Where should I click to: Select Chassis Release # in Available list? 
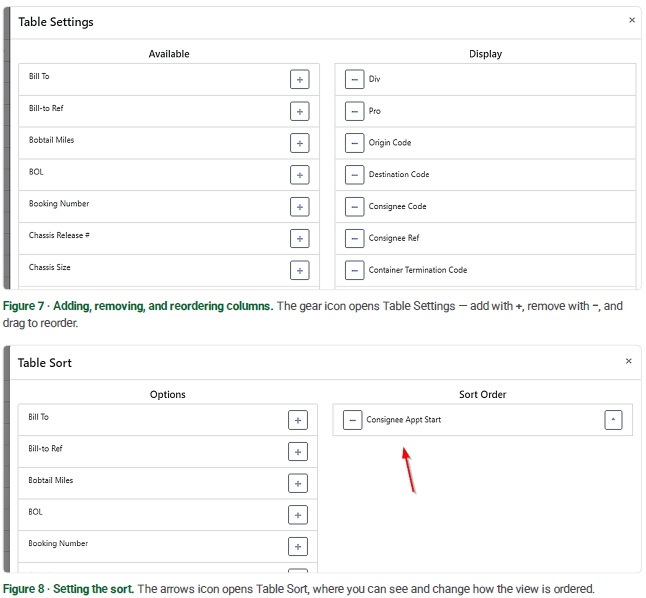click(x=169, y=239)
